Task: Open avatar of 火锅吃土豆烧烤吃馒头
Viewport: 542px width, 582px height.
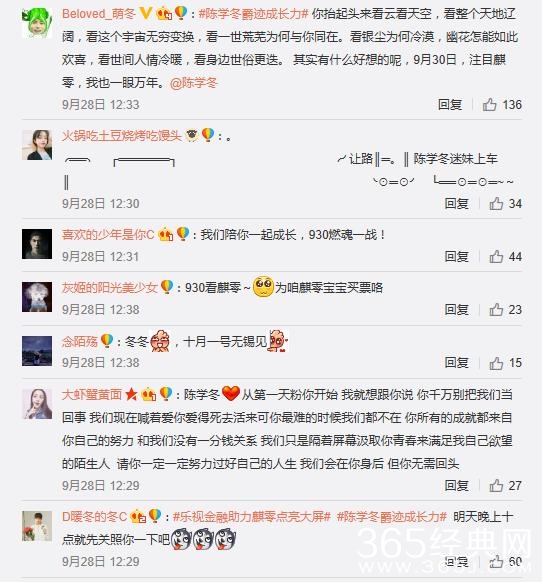Action: click(37, 145)
